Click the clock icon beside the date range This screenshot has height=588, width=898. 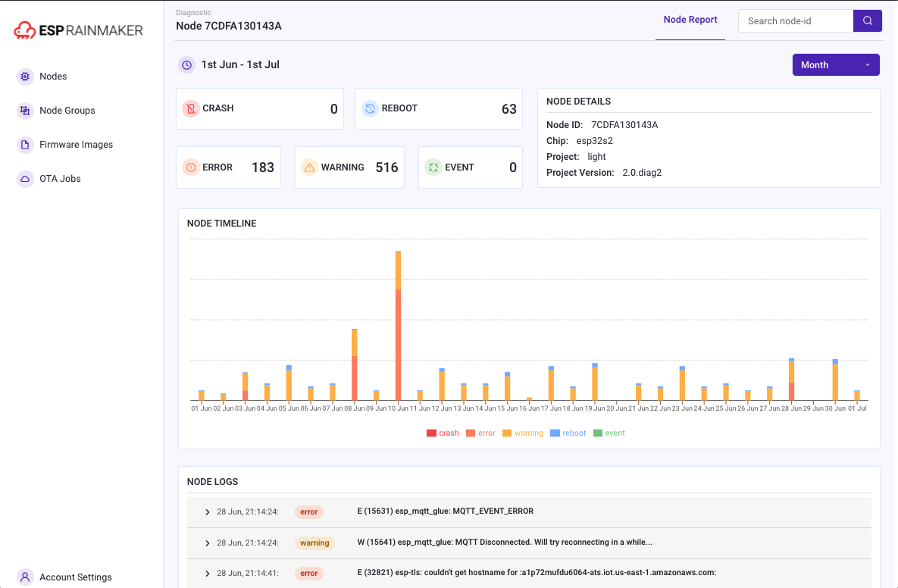tap(186, 64)
